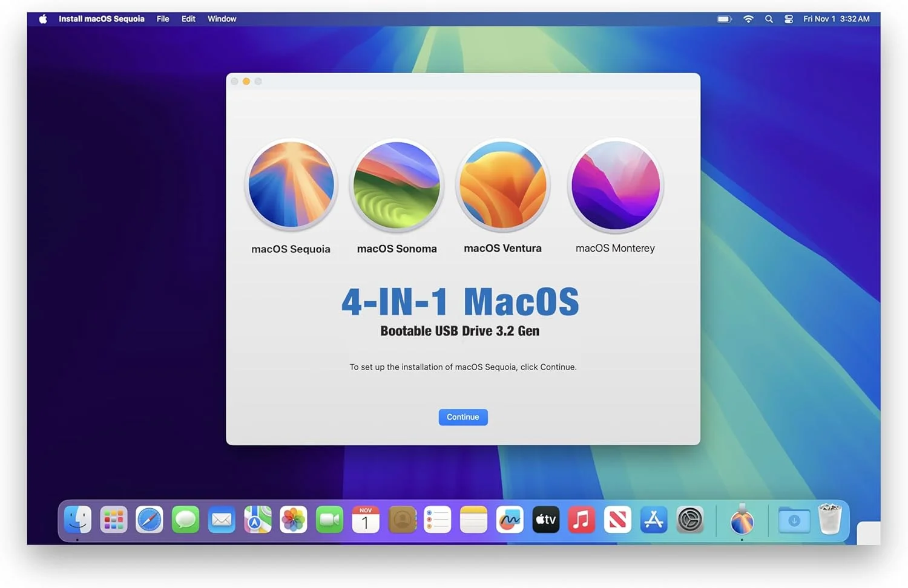The width and height of the screenshot is (908, 588).
Task: Open the App Store from the Dock
Action: click(654, 519)
